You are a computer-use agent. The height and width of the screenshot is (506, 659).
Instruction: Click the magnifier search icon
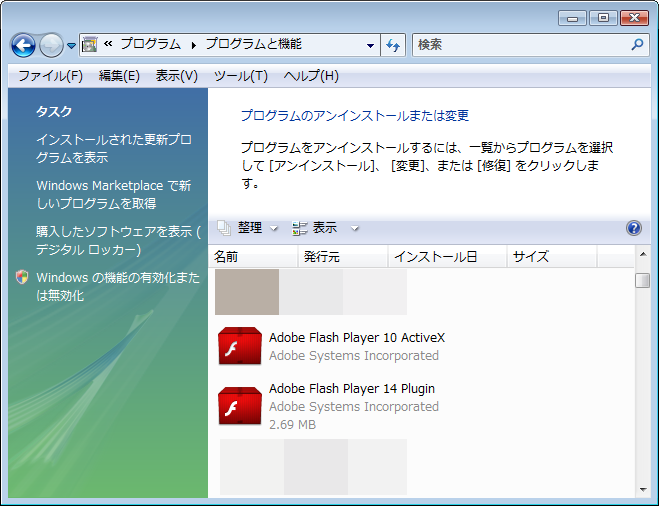637,44
